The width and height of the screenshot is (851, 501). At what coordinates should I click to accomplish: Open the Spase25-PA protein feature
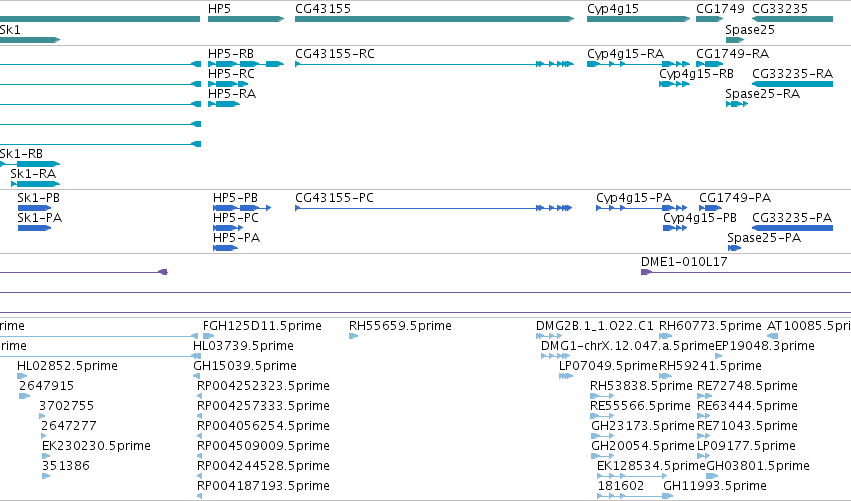click(735, 248)
